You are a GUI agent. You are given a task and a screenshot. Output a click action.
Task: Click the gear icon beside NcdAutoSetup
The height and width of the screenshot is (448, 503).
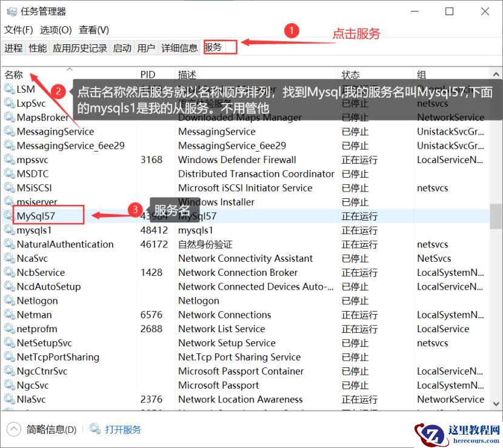pyautogui.click(x=9, y=287)
